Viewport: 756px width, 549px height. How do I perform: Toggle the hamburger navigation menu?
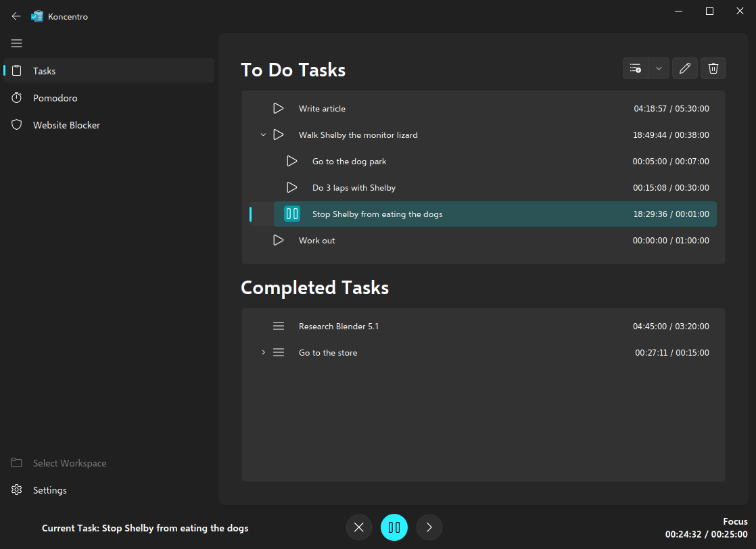tap(17, 43)
